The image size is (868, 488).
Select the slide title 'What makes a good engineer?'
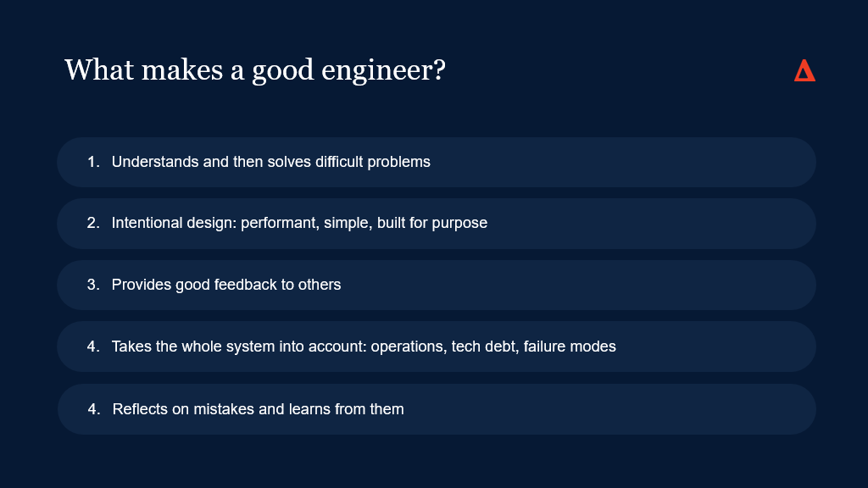254,70
